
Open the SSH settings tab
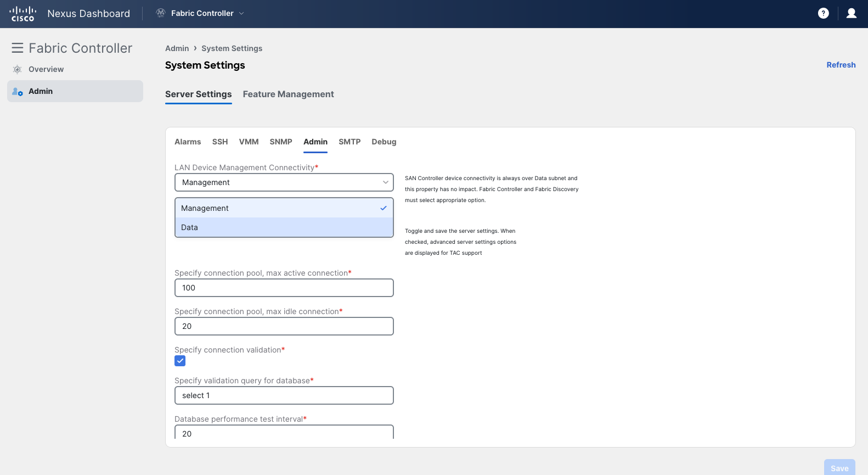click(220, 142)
